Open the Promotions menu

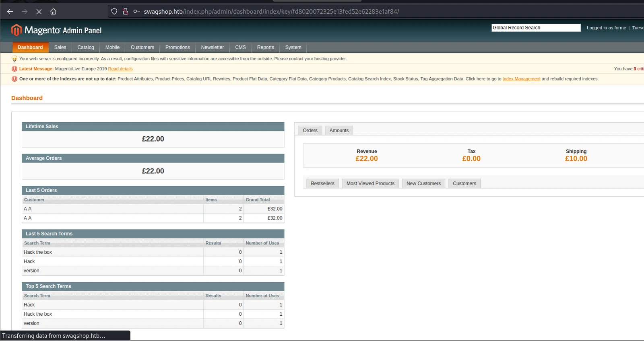coord(178,47)
